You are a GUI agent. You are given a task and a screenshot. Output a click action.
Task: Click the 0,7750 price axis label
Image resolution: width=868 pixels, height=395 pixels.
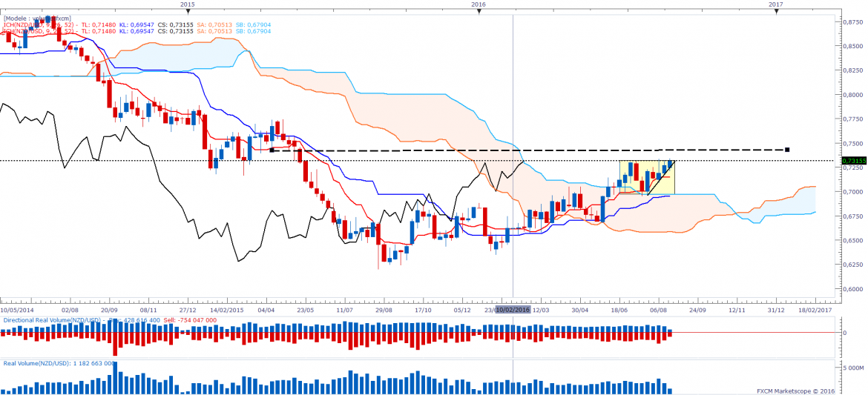click(x=853, y=119)
